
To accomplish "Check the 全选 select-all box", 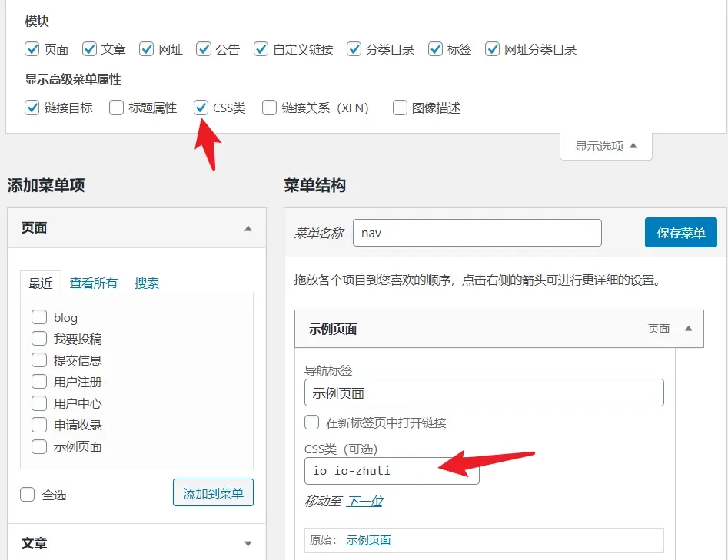I will pos(28,494).
